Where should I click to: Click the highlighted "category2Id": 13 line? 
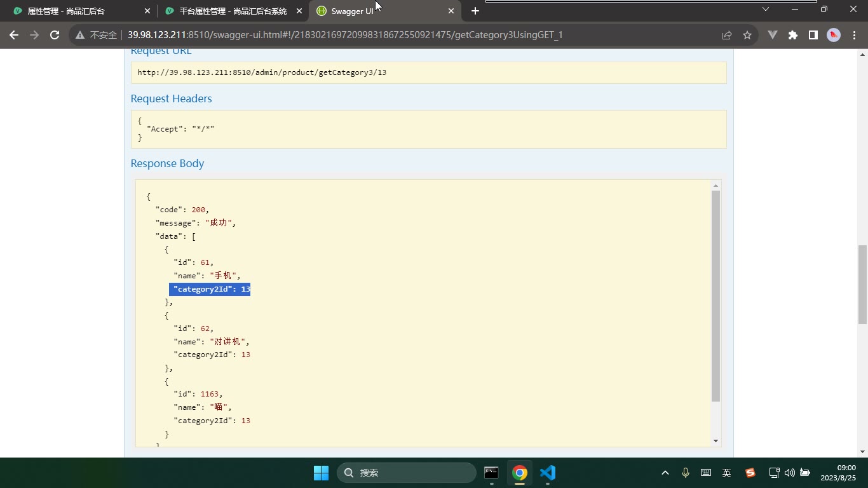pyautogui.click(x=210, y=289)
